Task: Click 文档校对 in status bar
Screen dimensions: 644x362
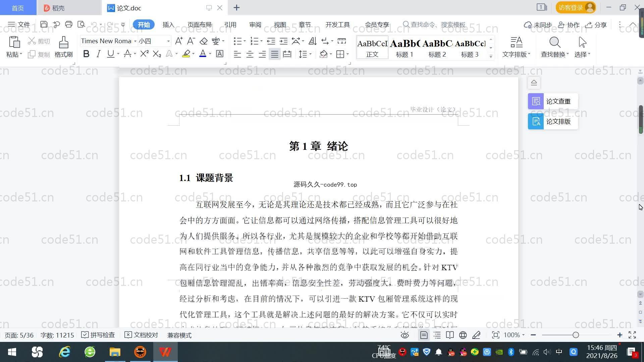Action: point(141,335)
